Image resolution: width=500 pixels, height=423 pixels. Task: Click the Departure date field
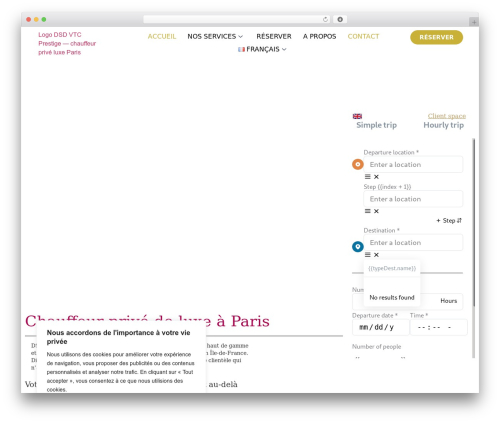pyautogui.click(x=380, y=327)
